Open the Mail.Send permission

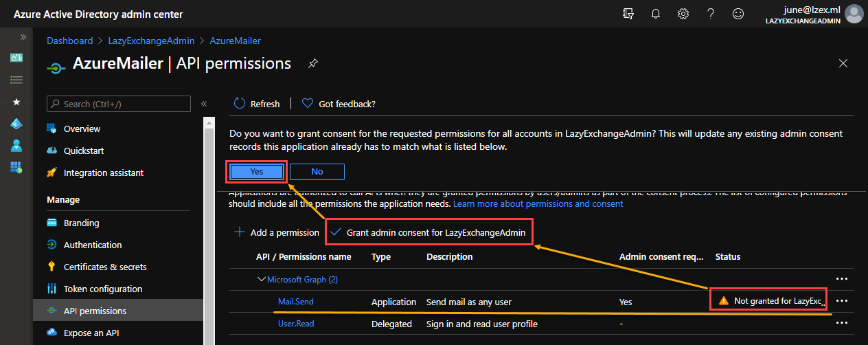296,302
